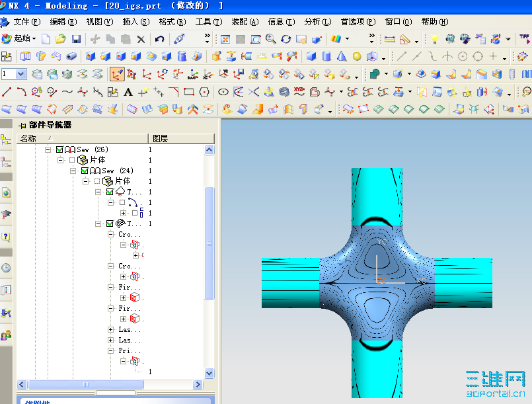
Task: Click the Fit view icon
Action: [225, 40]
